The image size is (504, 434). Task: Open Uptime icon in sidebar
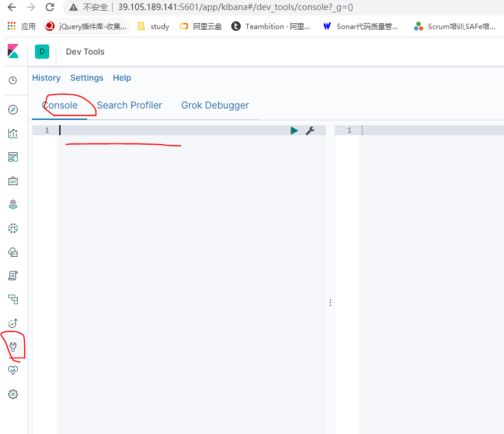tap(13, 323)
